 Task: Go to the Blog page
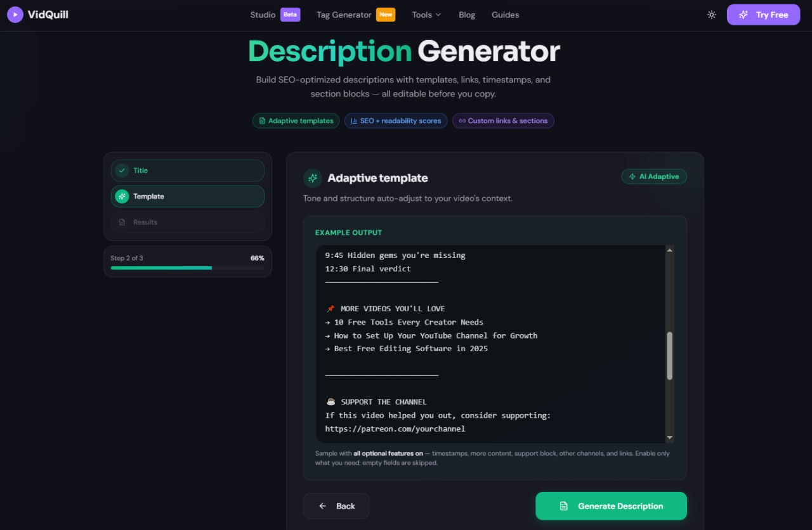tap(467, 15)
